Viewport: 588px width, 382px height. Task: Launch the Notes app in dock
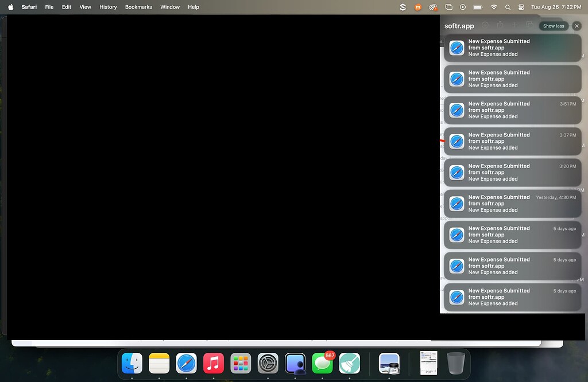click(159, 363)
